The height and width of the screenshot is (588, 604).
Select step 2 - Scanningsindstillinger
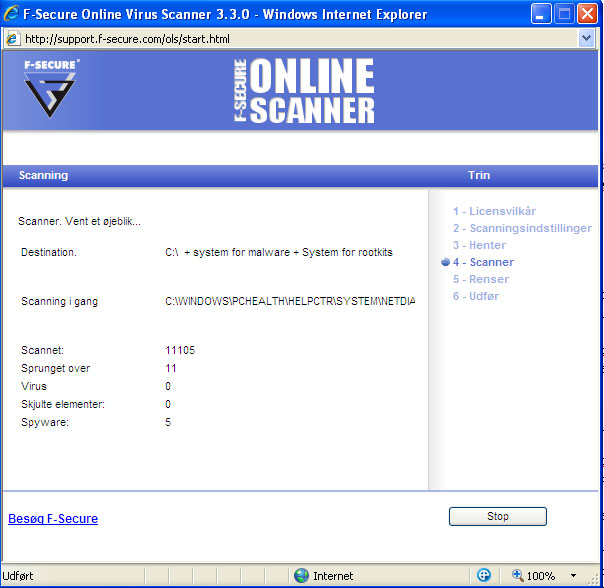(x=522, y=228)
